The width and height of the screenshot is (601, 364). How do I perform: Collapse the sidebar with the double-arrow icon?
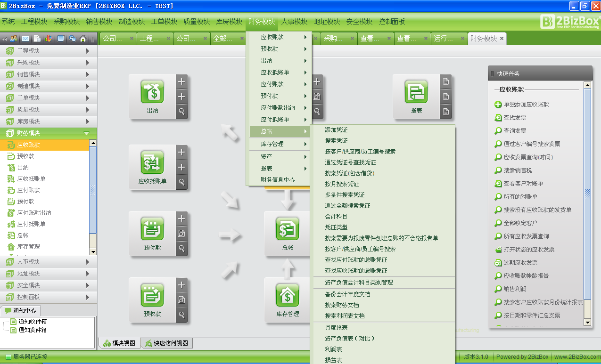(x=5, y=39)
